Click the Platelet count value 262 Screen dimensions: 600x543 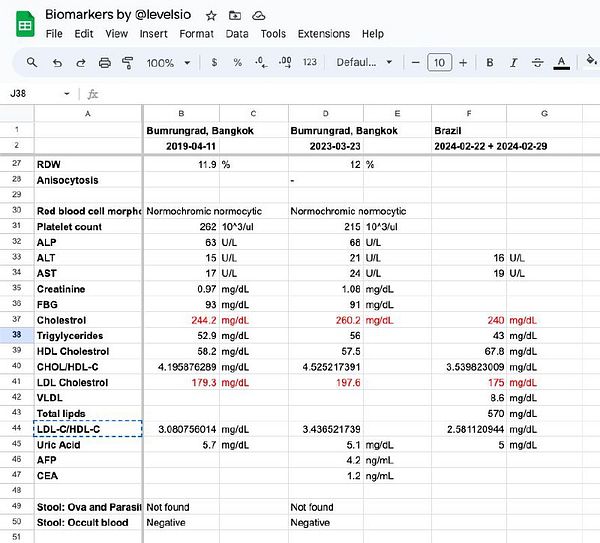[181, 227]
